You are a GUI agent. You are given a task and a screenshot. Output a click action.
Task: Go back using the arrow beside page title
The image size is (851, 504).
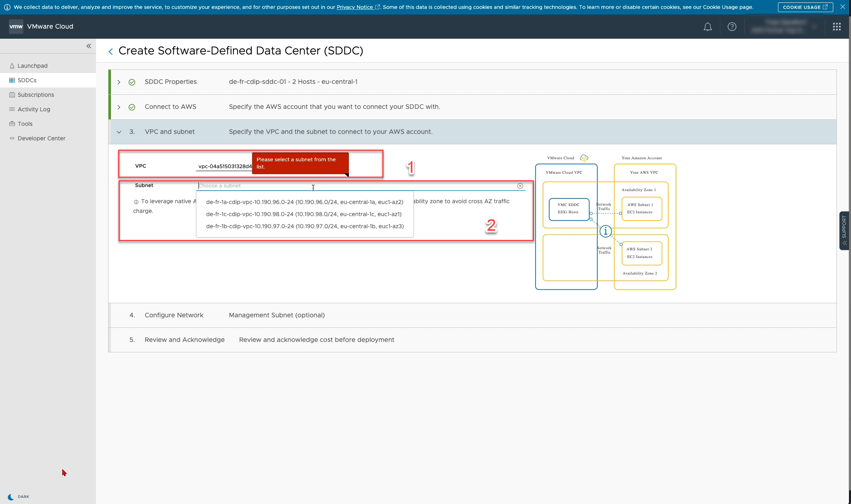point(111,51)
